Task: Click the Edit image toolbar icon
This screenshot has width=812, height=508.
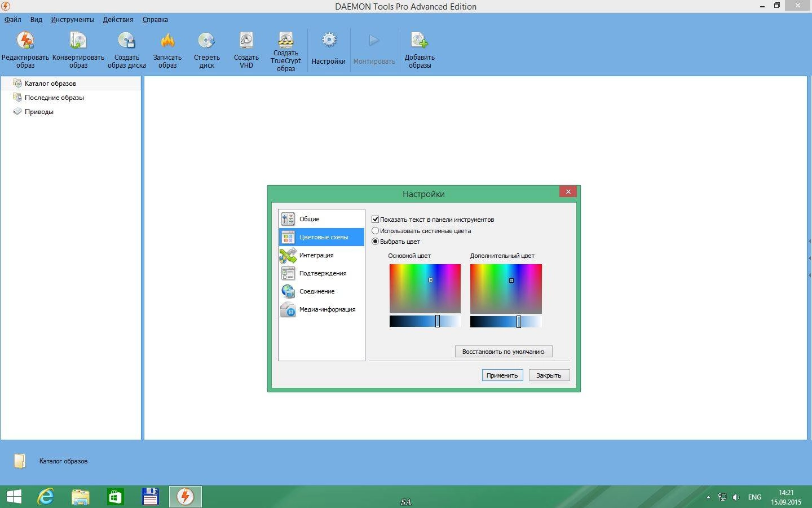Action: 25,41
